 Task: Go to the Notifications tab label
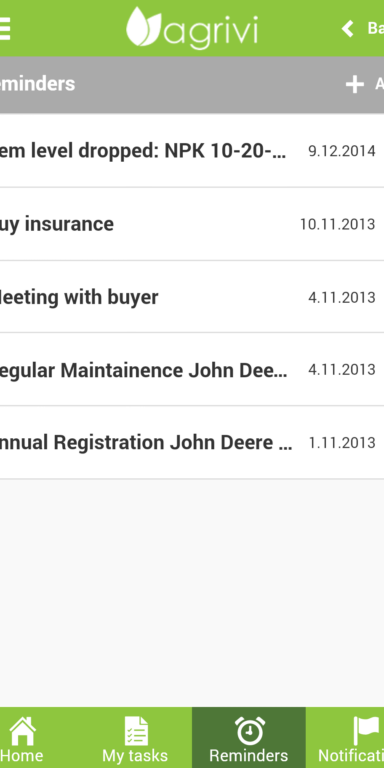click(x=351, y=755)
